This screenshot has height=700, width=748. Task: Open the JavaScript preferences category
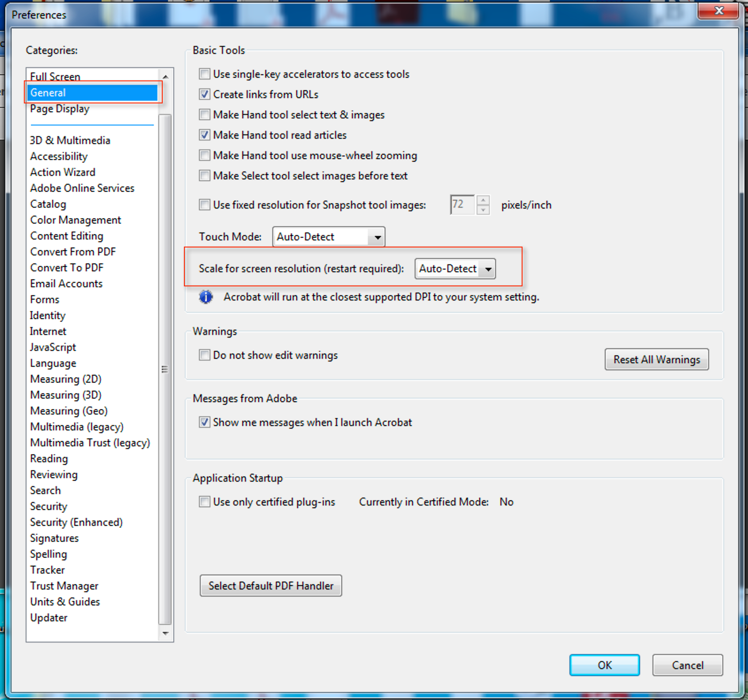(x=53, y=347)
